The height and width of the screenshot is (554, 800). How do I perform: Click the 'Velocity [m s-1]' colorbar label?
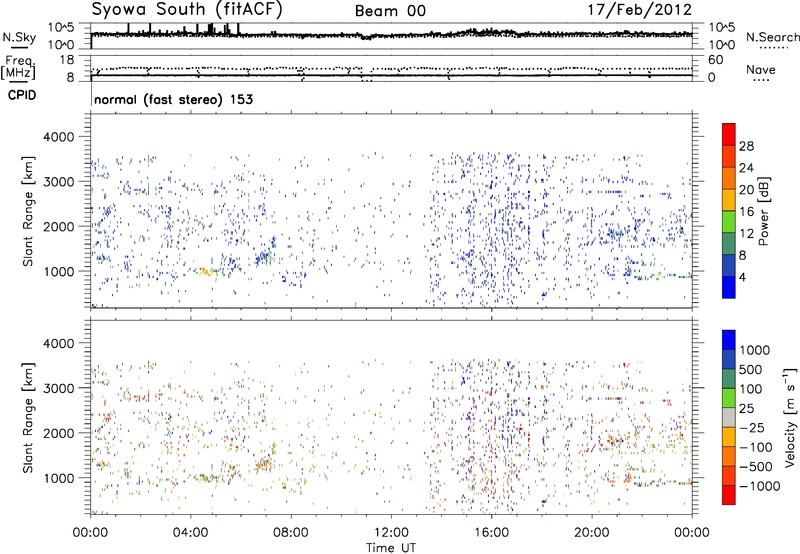pyautogui.click(x=790, y=416)
